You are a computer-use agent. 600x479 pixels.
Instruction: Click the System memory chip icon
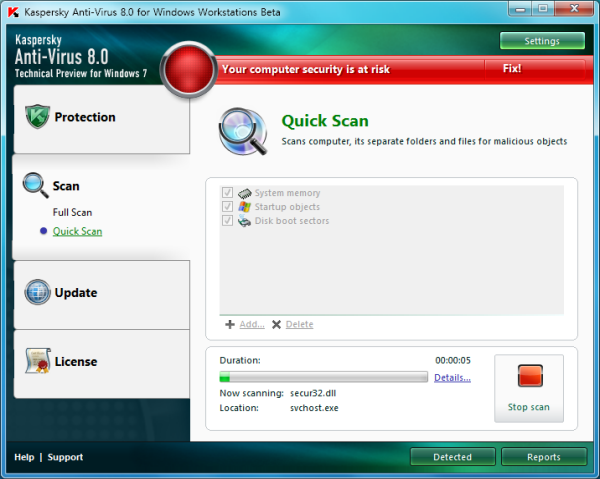245,193
